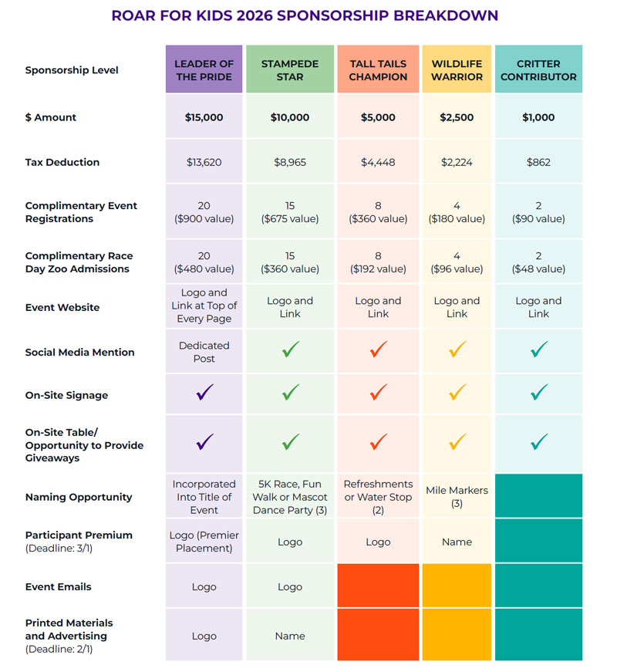Click the purple On-Site Signage checkmark
Image resolution: width=617 pixels, height=672 pixels.
coord(204,393)
